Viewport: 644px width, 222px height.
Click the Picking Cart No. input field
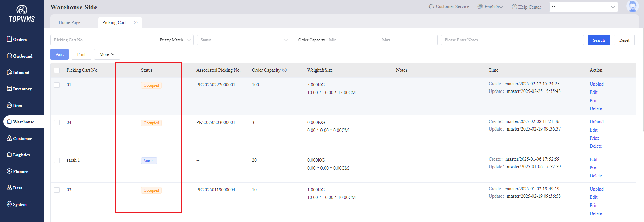(x=104, y=40)
